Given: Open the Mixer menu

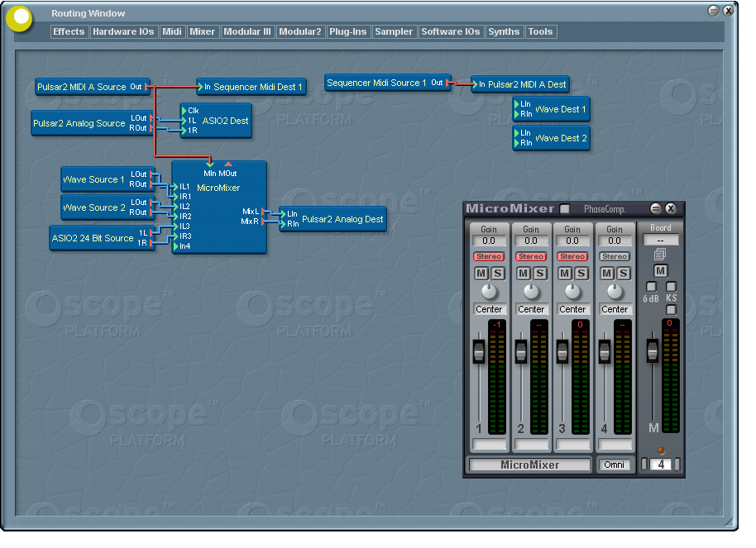Looking at the screenshot, I should 202,31.
